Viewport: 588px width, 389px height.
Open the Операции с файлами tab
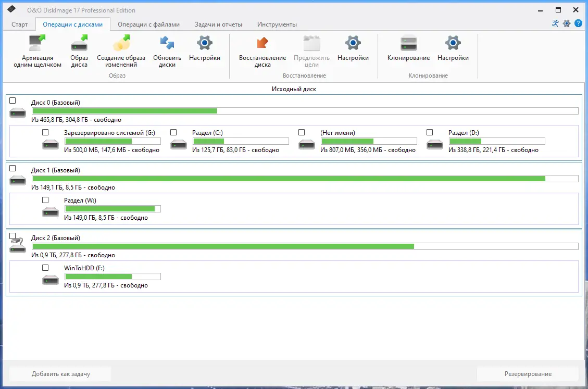click(x=148, y=24)
